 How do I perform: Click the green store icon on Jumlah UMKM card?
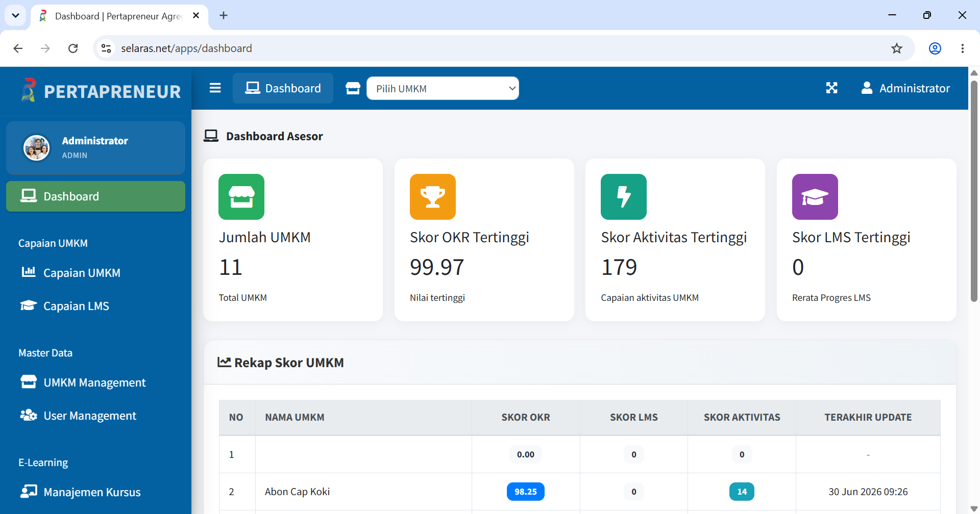(241, 197)
